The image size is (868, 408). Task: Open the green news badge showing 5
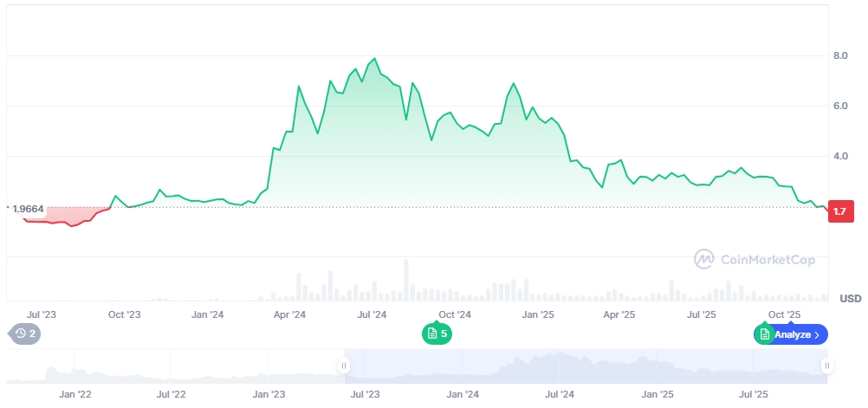coord(437,334)
